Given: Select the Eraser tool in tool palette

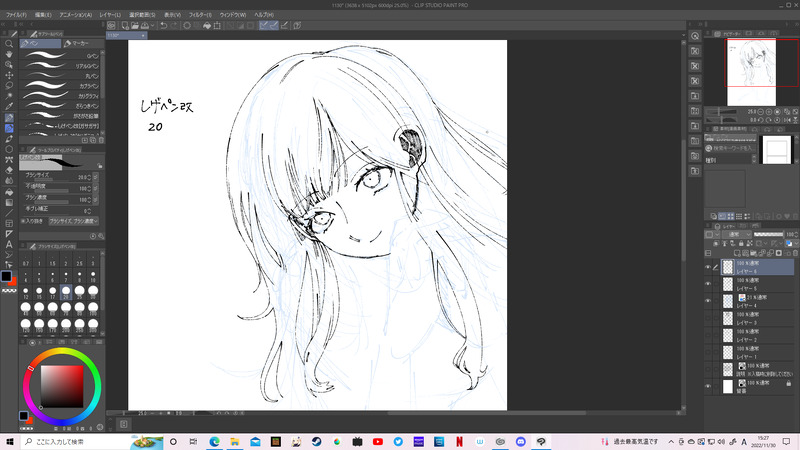Looking at the screenshot, I should (x=9, y=170).
